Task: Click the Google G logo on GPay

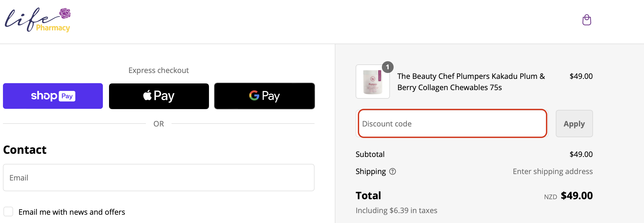Action: click(254, 95)
